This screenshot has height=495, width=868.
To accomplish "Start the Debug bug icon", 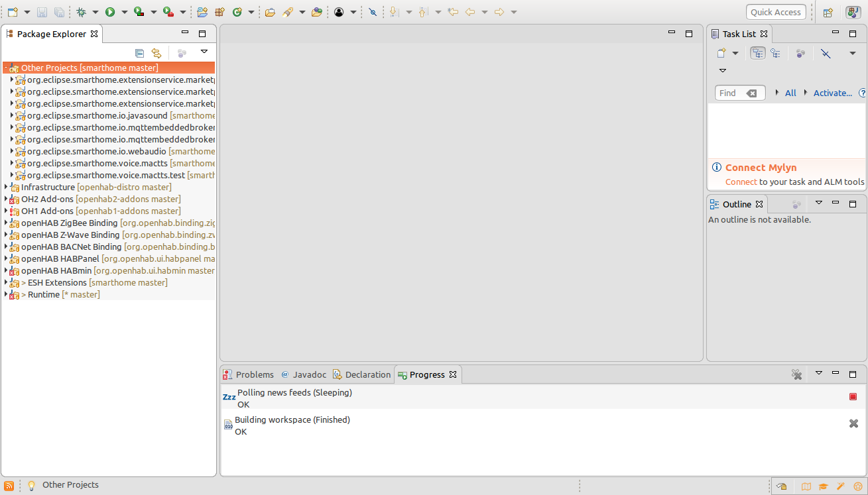I will (81, 12).
